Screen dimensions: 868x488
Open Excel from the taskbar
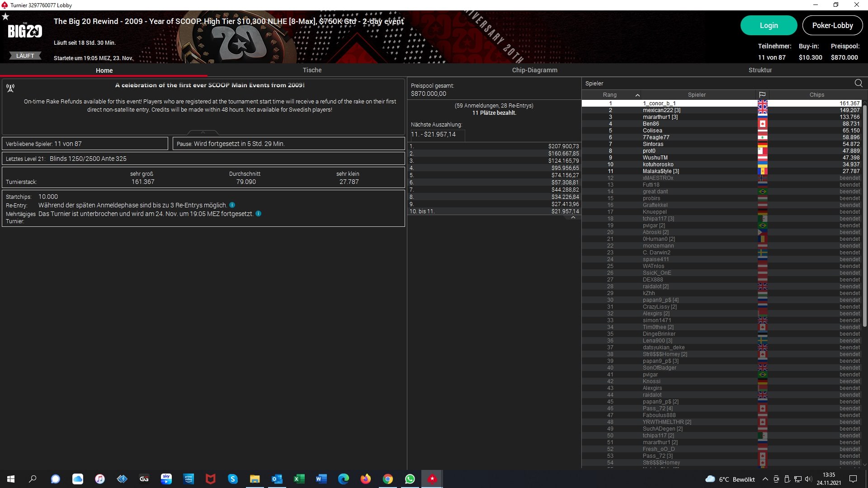(299, 479)
